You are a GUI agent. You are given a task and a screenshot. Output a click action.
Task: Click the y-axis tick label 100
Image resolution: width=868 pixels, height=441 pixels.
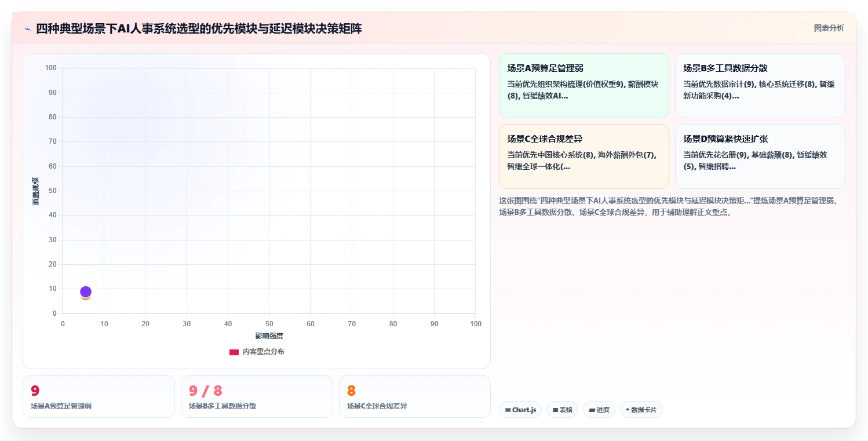(x=51, y=68)
